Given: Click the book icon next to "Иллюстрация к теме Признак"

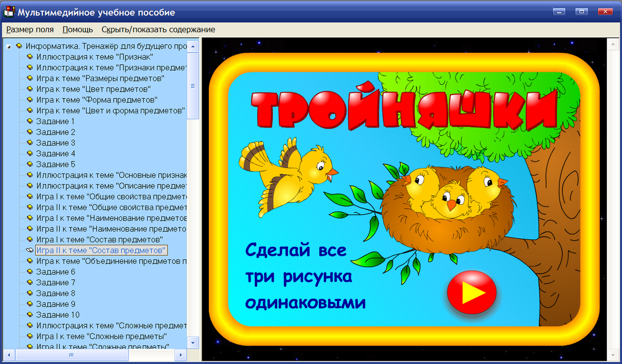Looking at the screenshot, I should (30, 57).
